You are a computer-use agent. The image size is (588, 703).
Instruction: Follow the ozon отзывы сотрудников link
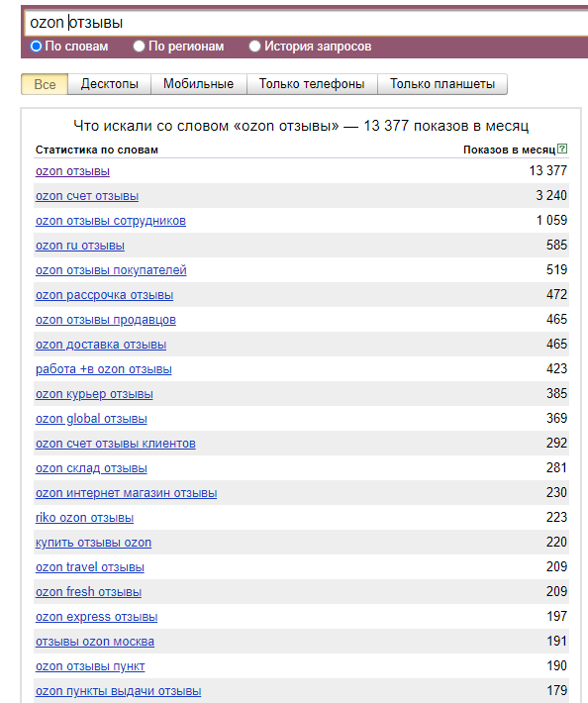pos(111,221)
